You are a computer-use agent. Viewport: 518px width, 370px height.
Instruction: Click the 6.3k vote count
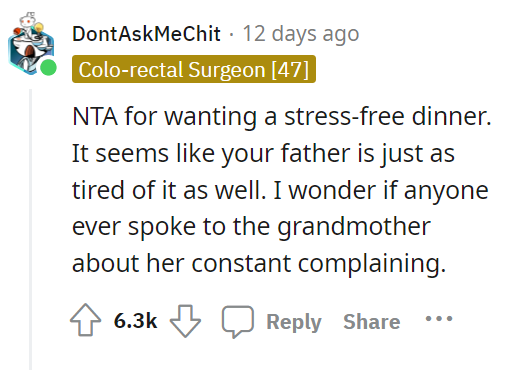point(135,321)
